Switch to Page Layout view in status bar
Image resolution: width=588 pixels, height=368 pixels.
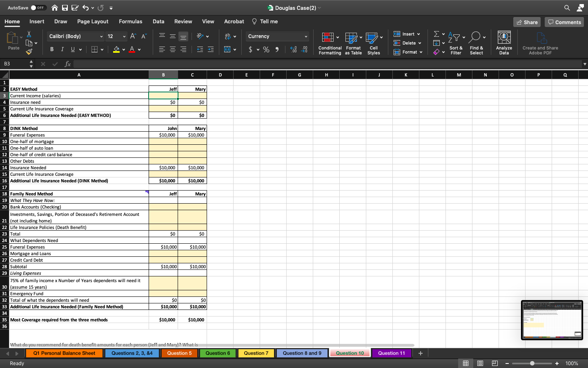click(480, 363)
